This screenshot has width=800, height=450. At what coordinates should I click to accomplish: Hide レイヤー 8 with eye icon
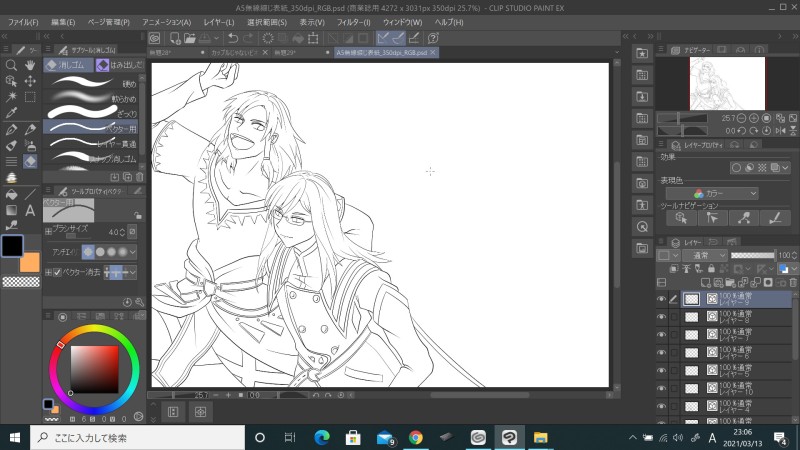[661, 317]
